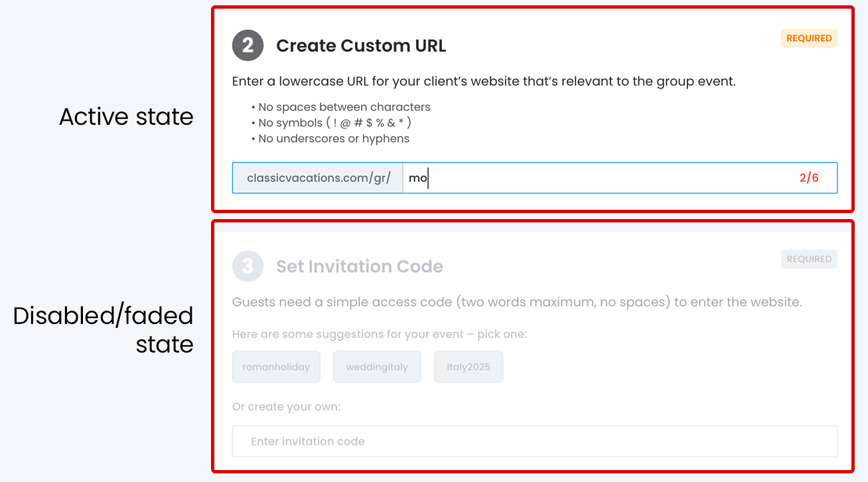Click the 'Or create your own' label
This screenshot has height=482, width=868.
click(286, 406)
